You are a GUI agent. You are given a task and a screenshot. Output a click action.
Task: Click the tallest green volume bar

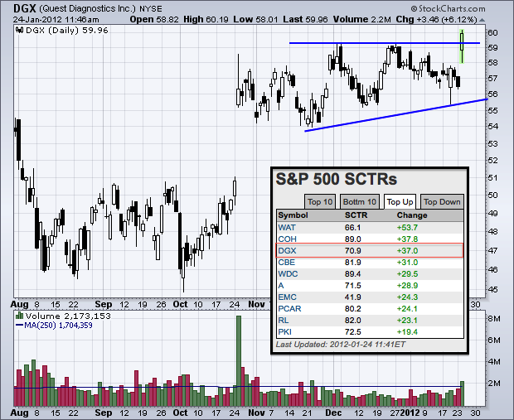click(239, 360)
